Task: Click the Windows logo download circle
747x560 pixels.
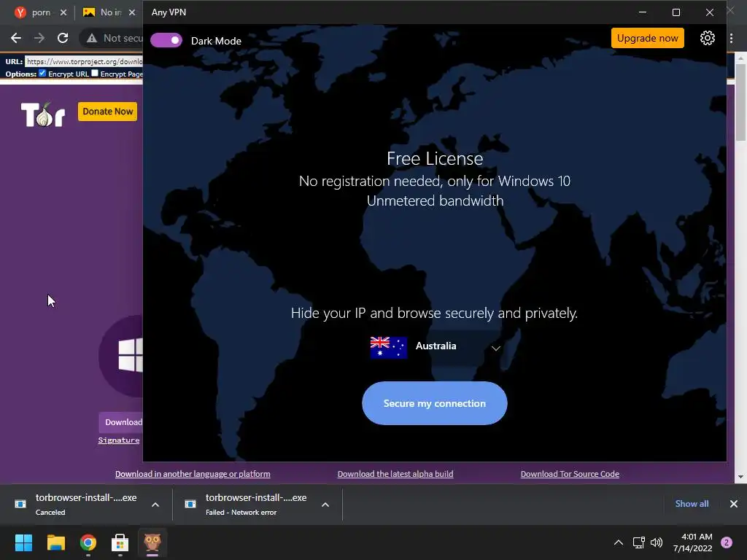Action: (x=121, y=356)
